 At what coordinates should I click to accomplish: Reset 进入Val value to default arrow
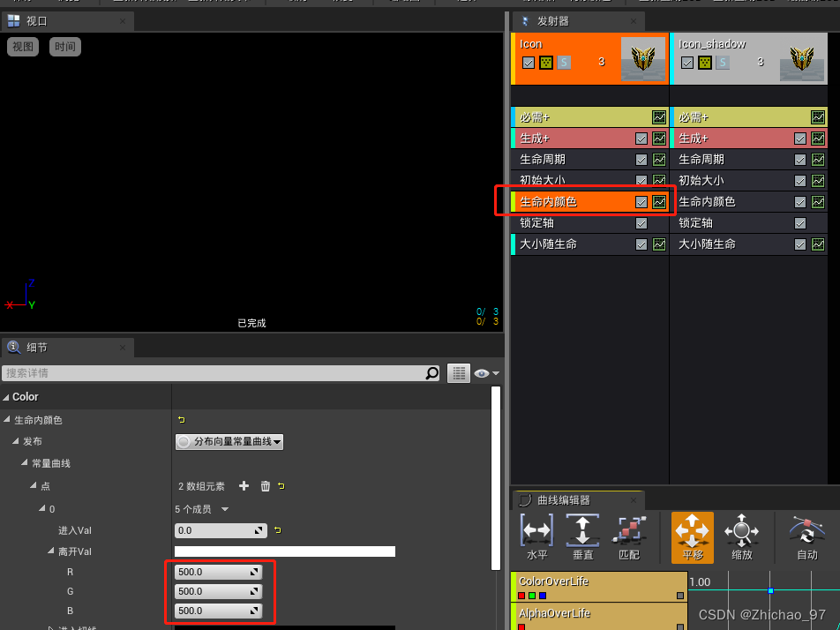click(277, 529)
